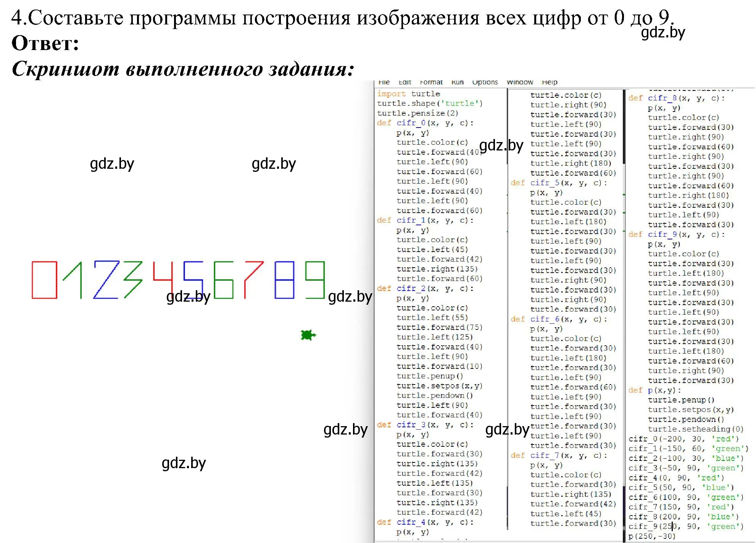Image resolution: width=756 pixels, height=543 pixels.
Task: Click the turtle.shape('turtle') line
Action: [x=430, y=103]
